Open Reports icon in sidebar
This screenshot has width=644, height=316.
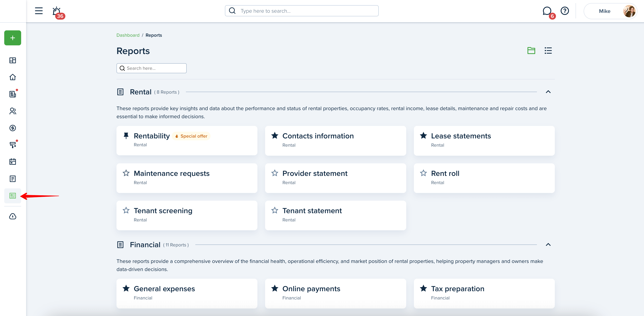[x=12, y=196]
